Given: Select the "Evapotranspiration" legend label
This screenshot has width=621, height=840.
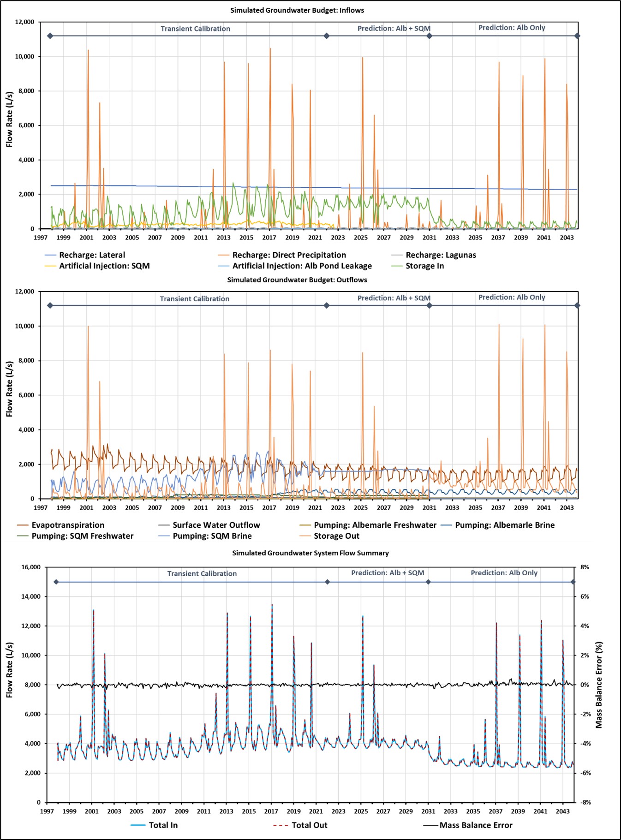Looking at the screenshot, I should 68,525.
